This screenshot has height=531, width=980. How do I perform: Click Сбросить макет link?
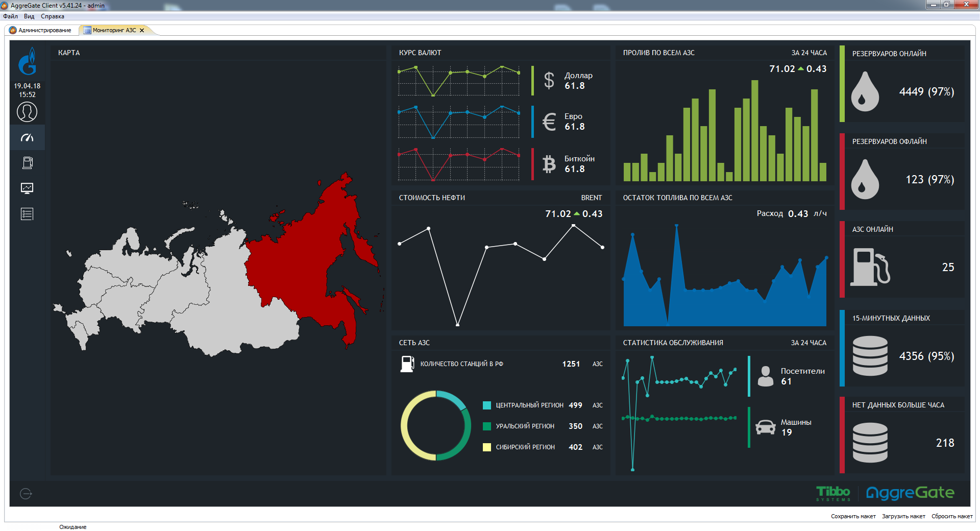point(952,516)
